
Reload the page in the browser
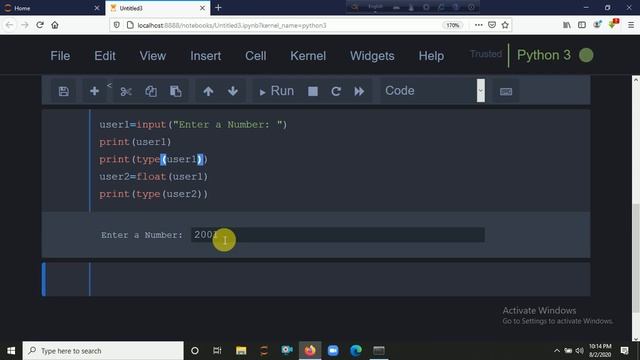(x=40, y=25)
